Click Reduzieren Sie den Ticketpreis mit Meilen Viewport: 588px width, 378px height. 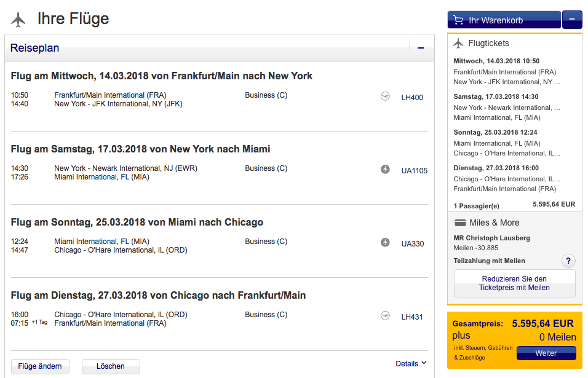tap(514, 283)
